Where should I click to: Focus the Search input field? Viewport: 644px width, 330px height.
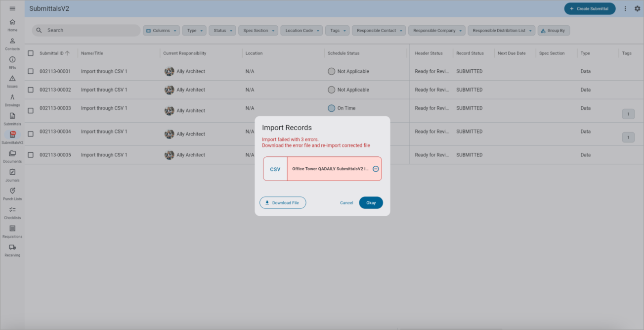pyautogui.click(x=86, y=30)
